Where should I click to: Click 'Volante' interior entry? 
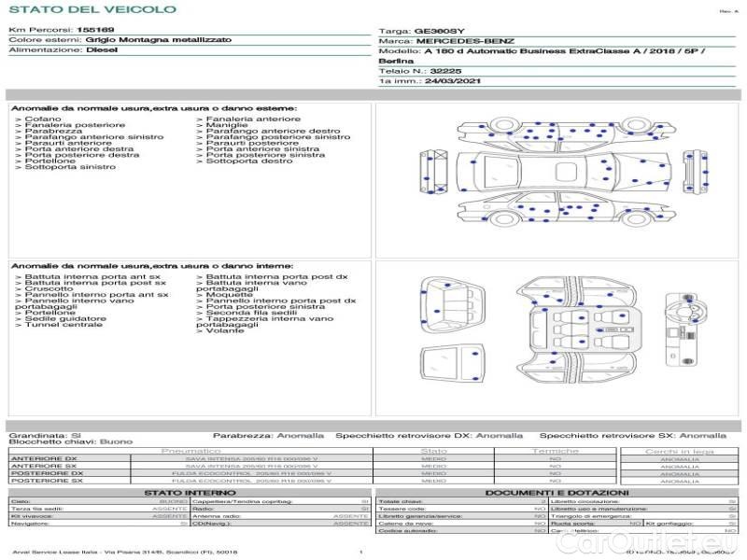tap(225, 330)
